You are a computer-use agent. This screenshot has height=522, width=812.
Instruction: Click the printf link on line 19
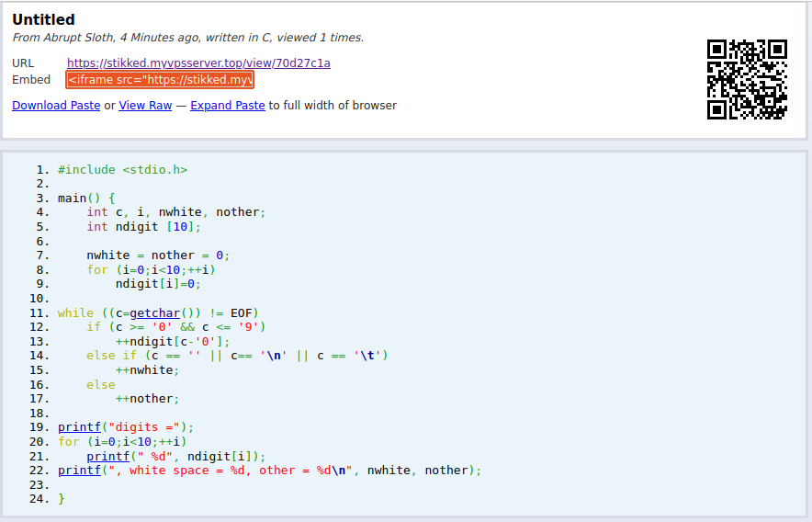[x=79, y=427]
